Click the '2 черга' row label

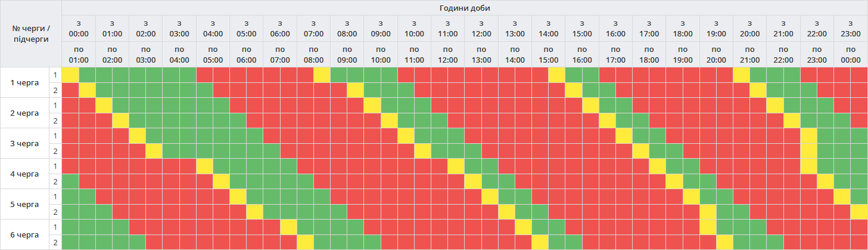(25, 113)
